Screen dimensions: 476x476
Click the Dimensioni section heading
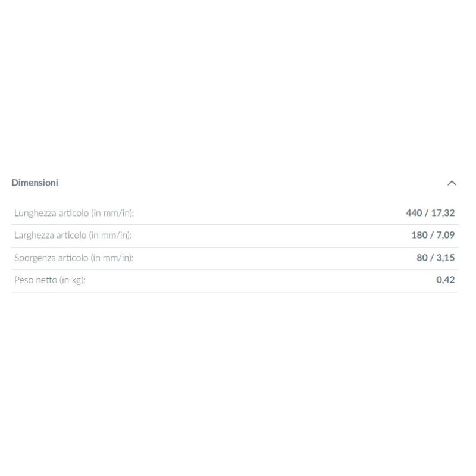(35, 183)
